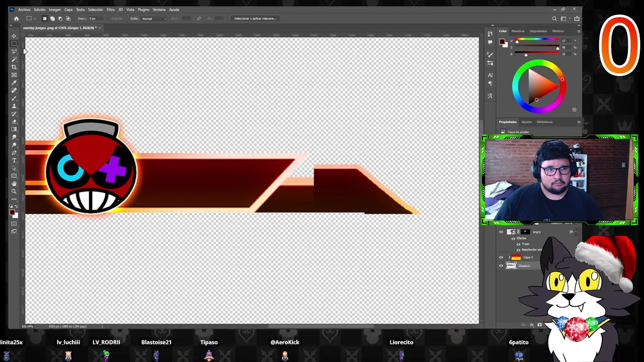Open the Propiedades panel options menu
This screenshot has height=362, width=644.
point(579,122)
